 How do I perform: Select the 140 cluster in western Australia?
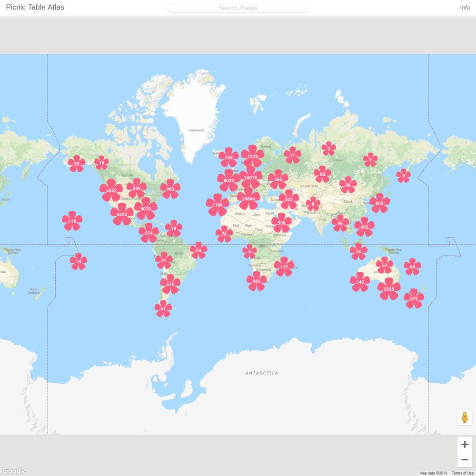(x=360, y=282)
